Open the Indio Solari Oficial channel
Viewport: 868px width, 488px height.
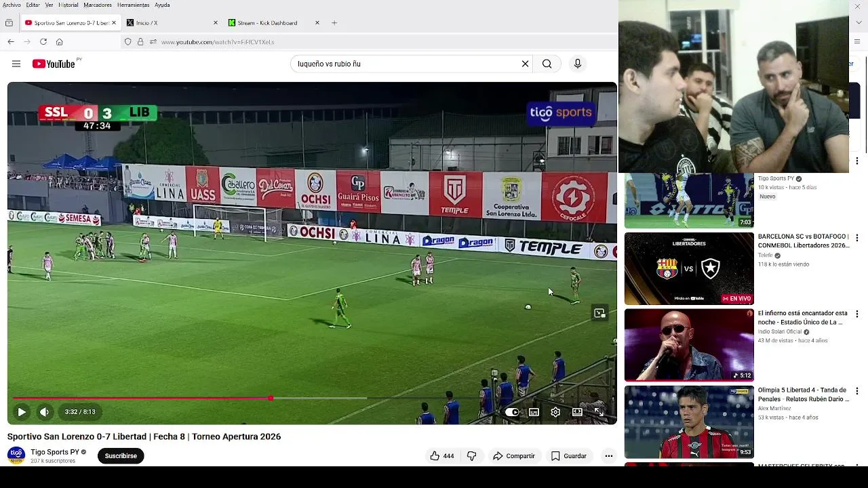tap(781, 332)
